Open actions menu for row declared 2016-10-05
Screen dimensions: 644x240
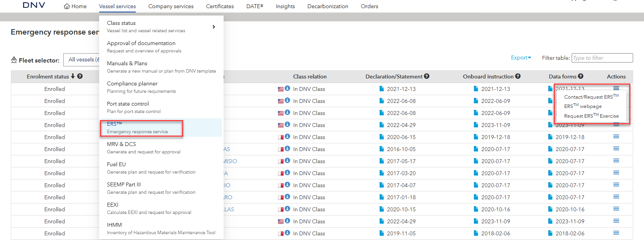coord(616,148)
